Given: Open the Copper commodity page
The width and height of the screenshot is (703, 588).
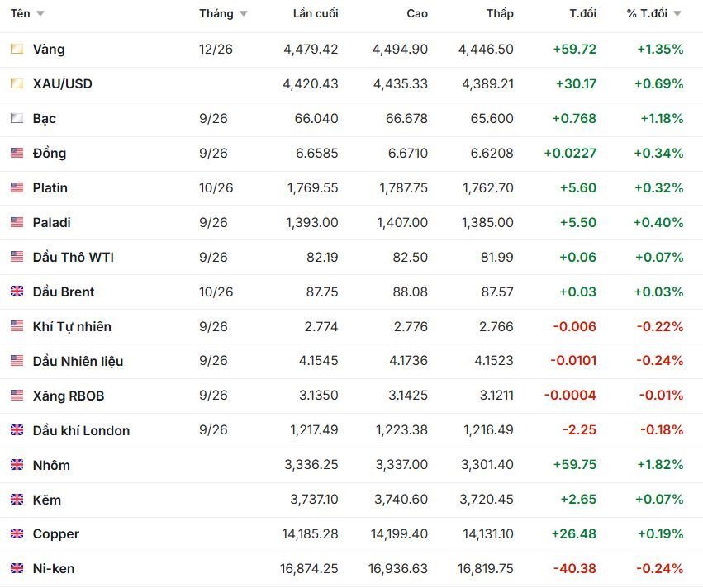Looking at the screenshot, I should pos(56,534).
